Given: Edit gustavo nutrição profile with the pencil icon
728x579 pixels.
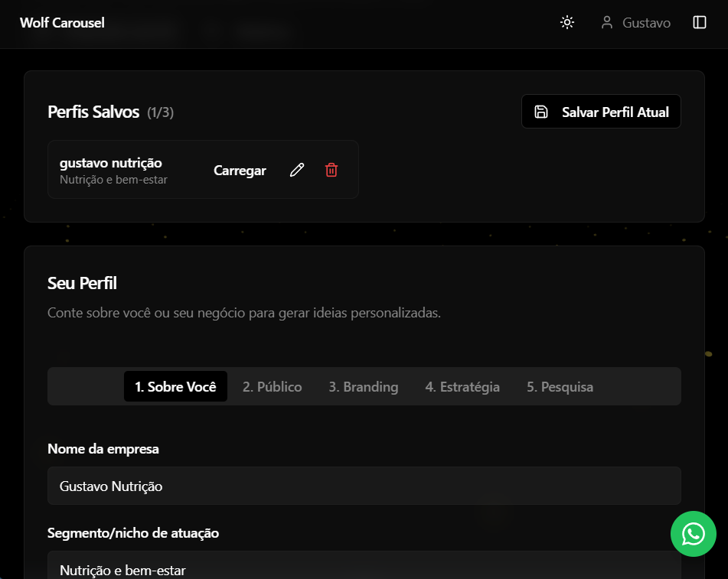Looking at the screenshot, I should [x=297, y=170].
